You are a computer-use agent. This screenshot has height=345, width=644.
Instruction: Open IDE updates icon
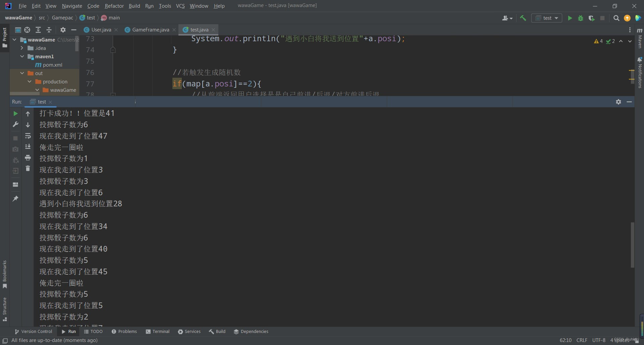click(x=627, y=18)
